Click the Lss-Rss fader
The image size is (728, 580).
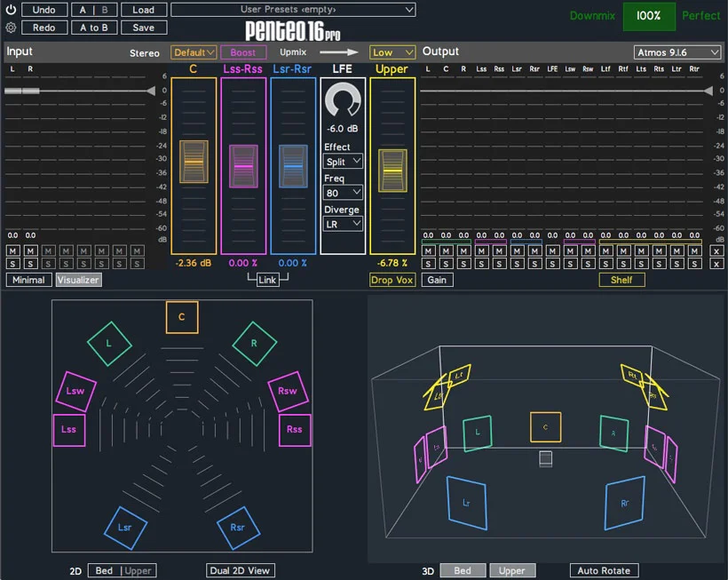(x=243, y=166)
